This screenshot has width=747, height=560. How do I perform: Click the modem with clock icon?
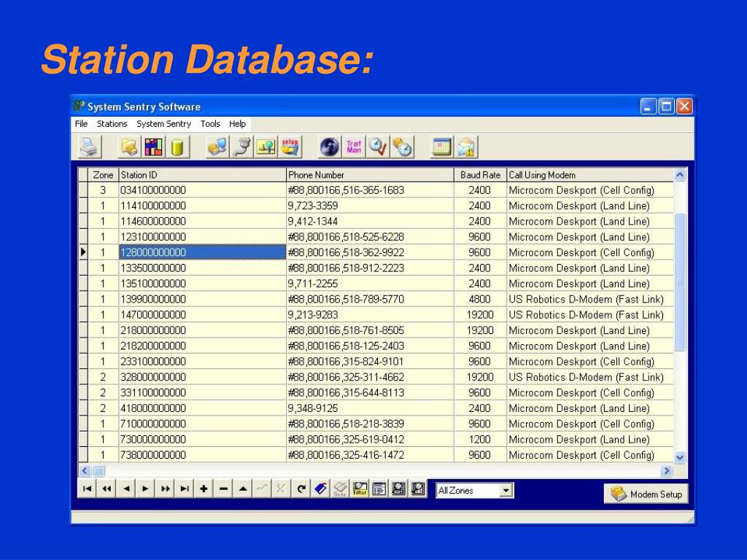(x=402, y=147)
